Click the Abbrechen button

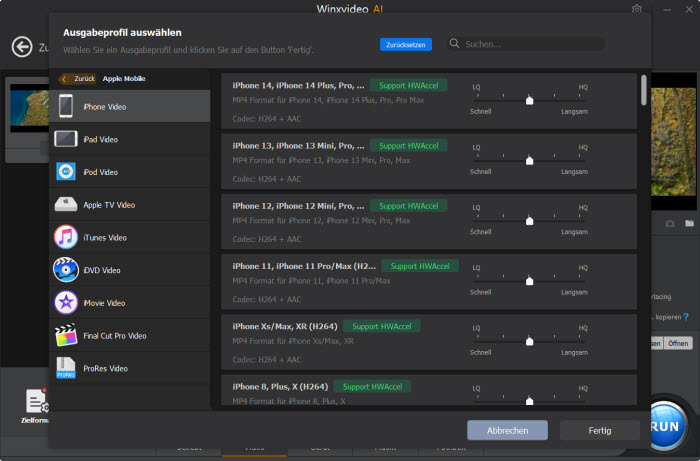point(507,430)
